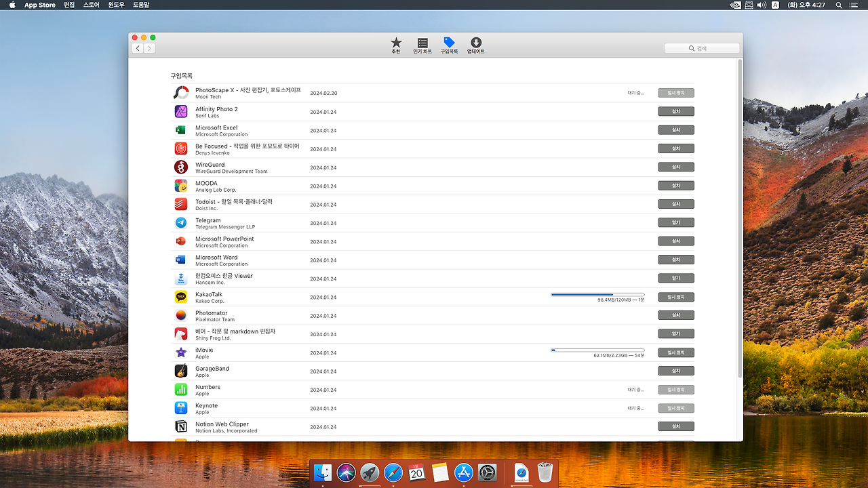Click the MOODA app icon

tap(181, 186)
